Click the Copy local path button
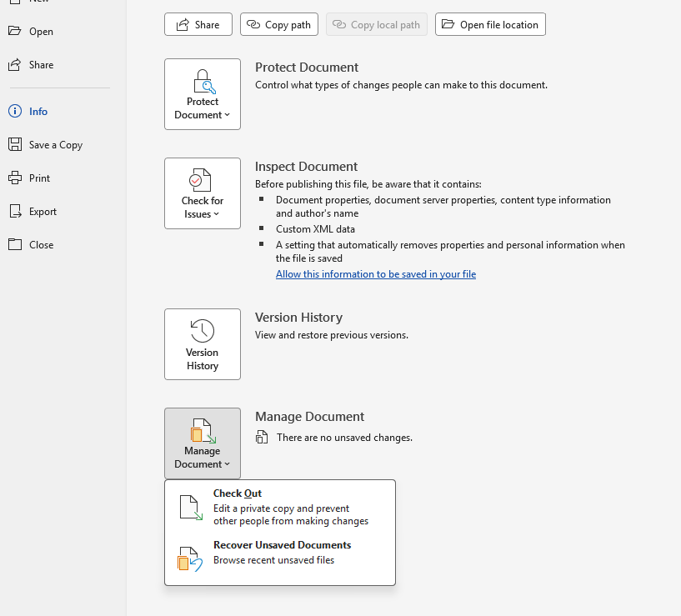 (x=377, y=24)
